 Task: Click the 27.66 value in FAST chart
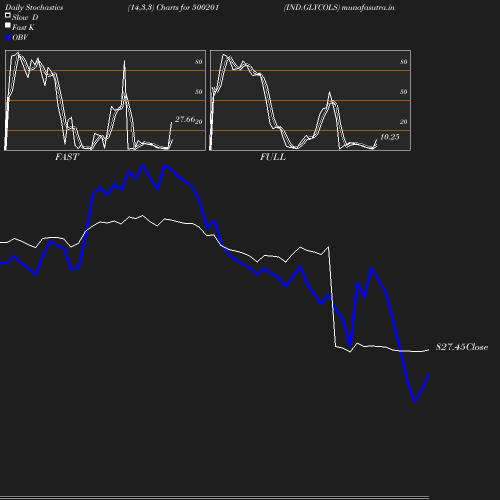[x=185, y=119]
